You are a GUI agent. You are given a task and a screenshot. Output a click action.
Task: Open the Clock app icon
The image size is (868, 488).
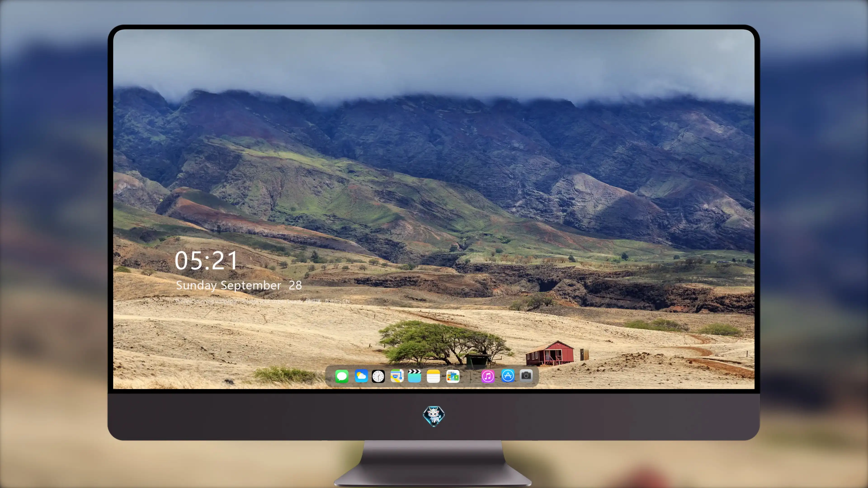[x=378, y=376]
